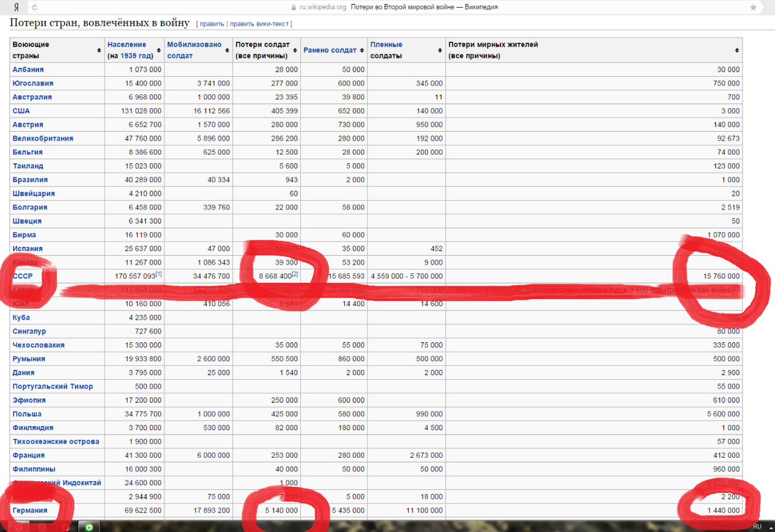Open the 'Бирма' country link
This screenshot has height=532, width=775.
(24, 235)
